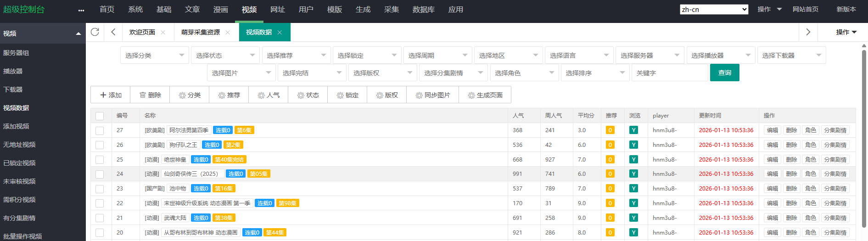This screenshot has height=241, width=868.
Task: Close the 视频数据 tab
Action: [280, 32]
